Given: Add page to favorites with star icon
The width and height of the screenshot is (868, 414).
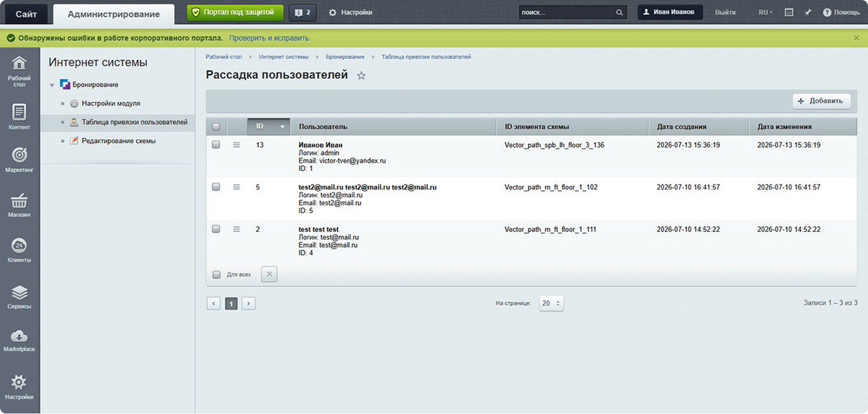Looking at the screenshot, I should coord(362,76).
